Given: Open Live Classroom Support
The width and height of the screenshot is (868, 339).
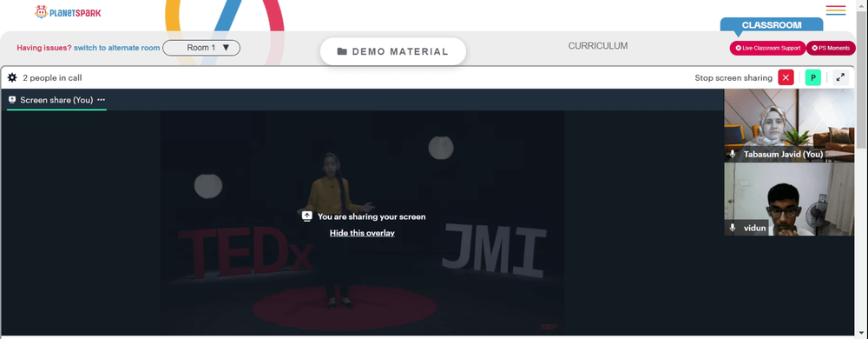Looking at the screenshot, I should coord(767,48).
